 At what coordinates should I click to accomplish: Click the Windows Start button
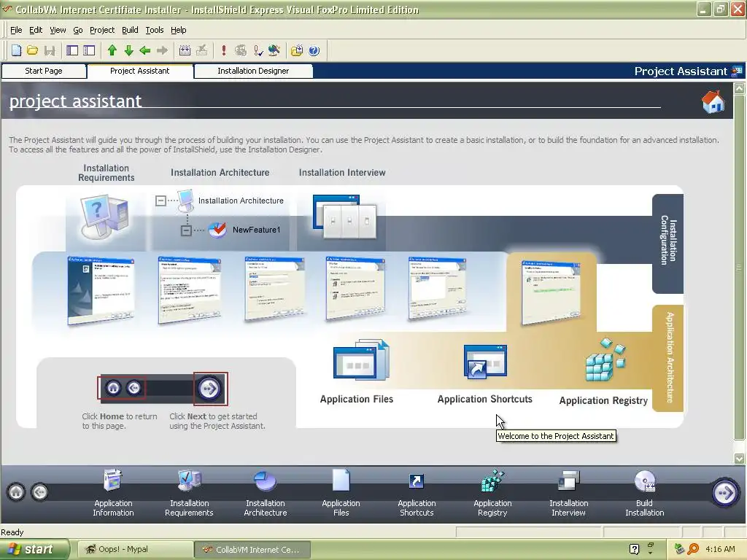click(x=35, y=550)
